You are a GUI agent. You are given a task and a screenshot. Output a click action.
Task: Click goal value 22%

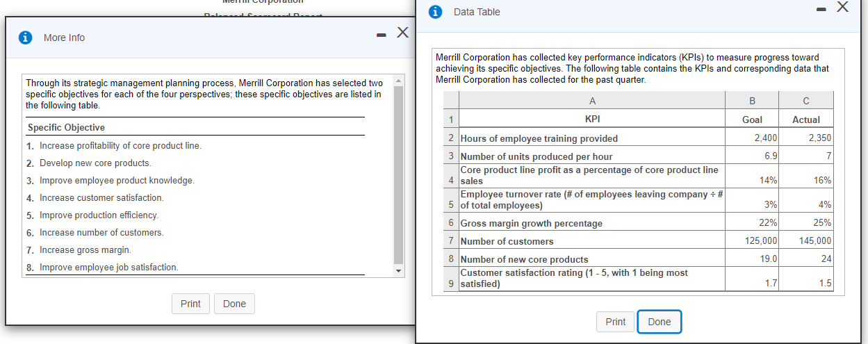[769, 223]
